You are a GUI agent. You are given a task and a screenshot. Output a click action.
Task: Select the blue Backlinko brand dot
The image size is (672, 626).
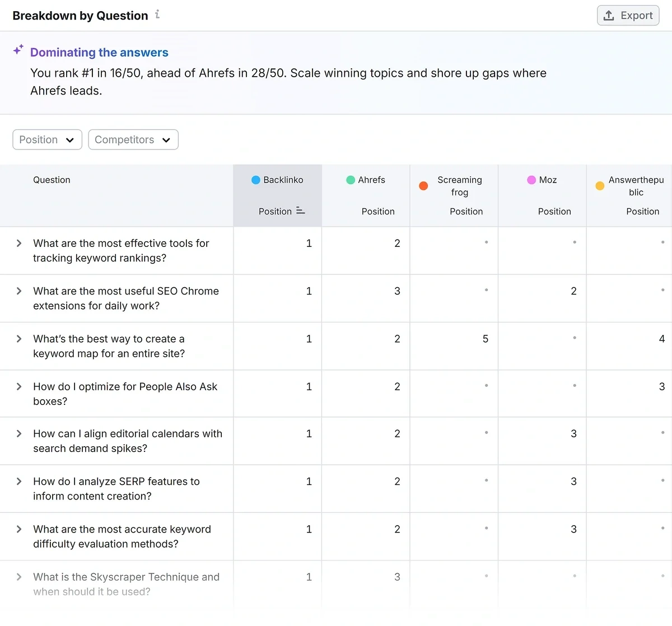(256, 180)
